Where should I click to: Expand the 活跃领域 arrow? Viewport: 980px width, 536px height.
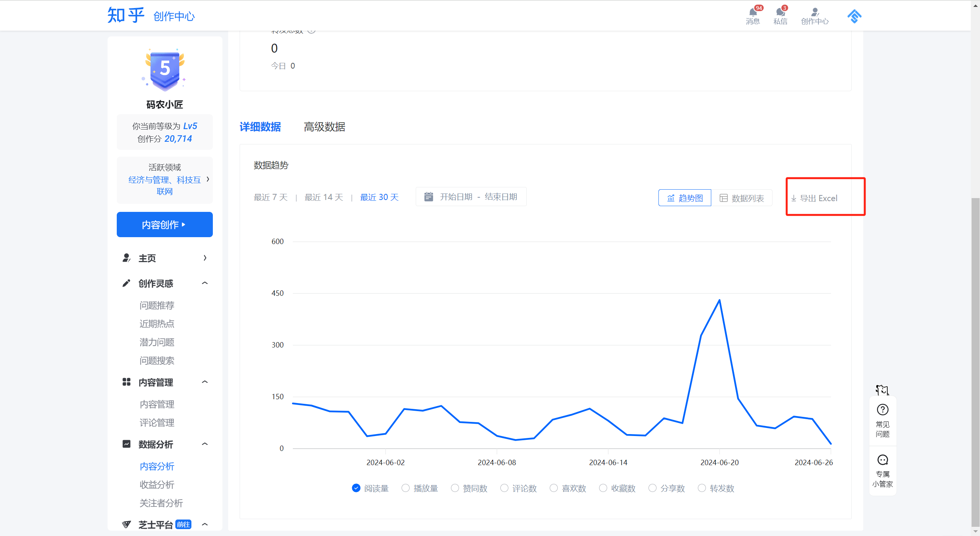coord(208,179)
